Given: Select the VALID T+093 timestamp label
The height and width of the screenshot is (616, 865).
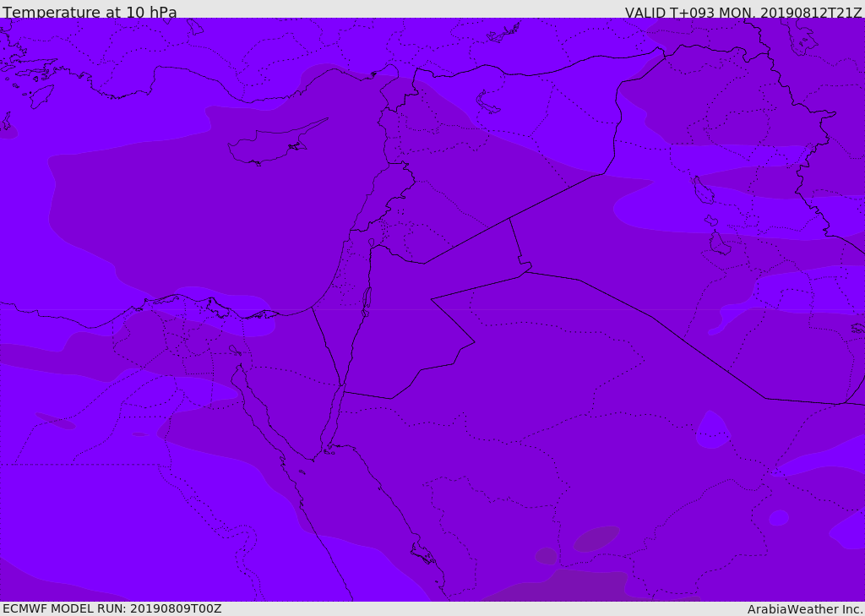Looking at the screenshot, I should [743, 13].
